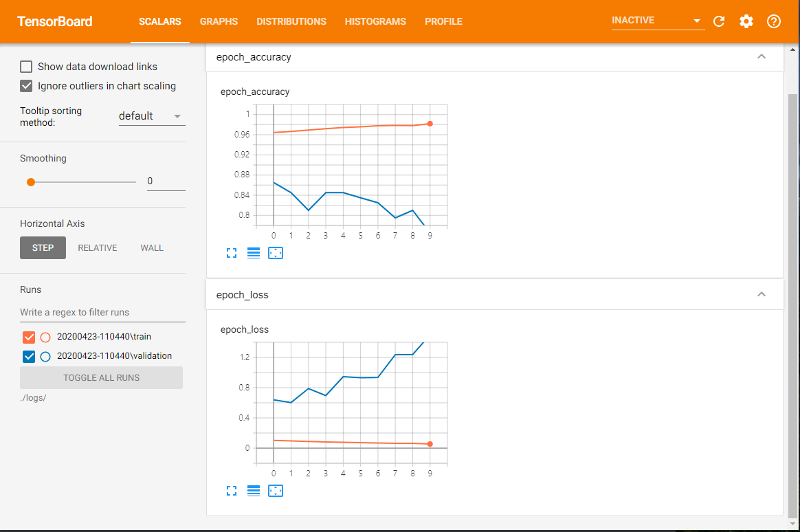Click the epoch_loss chart title
This screenshot has width=800, height=532.
[x=245, y=329]
